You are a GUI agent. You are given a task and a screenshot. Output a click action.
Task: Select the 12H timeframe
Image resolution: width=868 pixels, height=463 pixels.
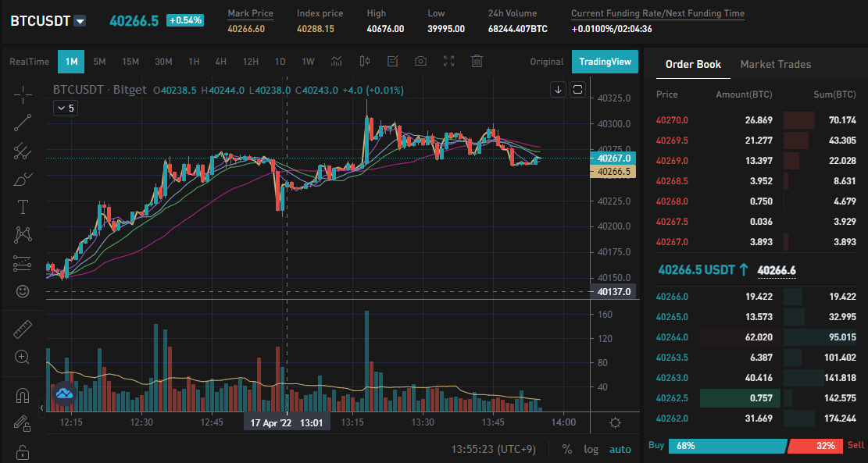tap(251, 62)
